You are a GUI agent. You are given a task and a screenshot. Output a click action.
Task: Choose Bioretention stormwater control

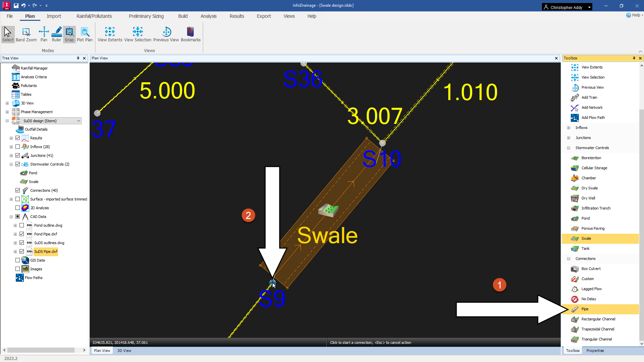click(x=591, y=158)
